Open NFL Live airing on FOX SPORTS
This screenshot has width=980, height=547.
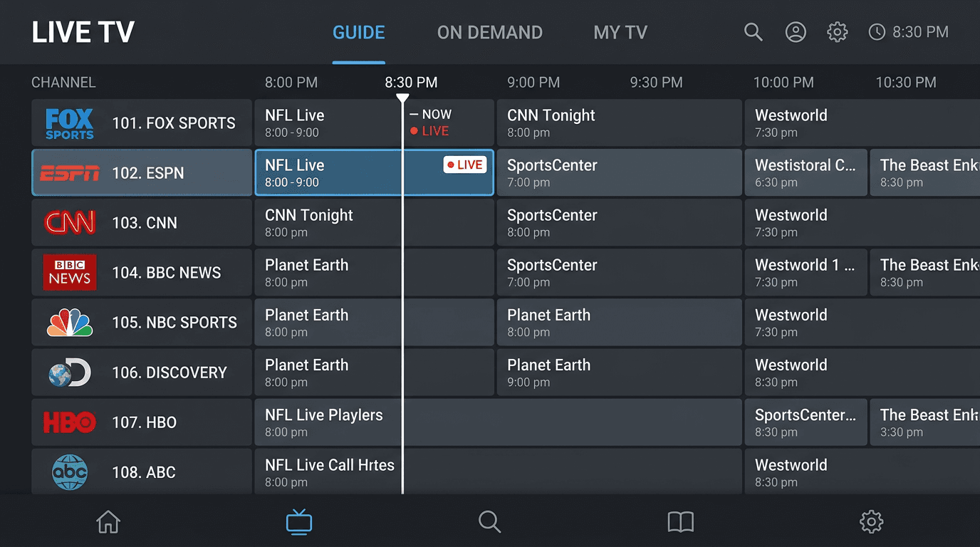pos(328,122)
